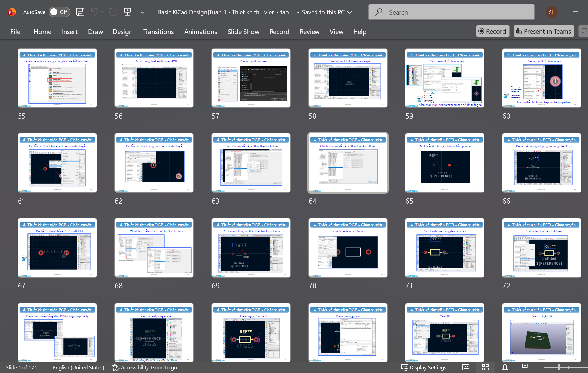
Task: Click in the Search box
Action: click(451, 12)
